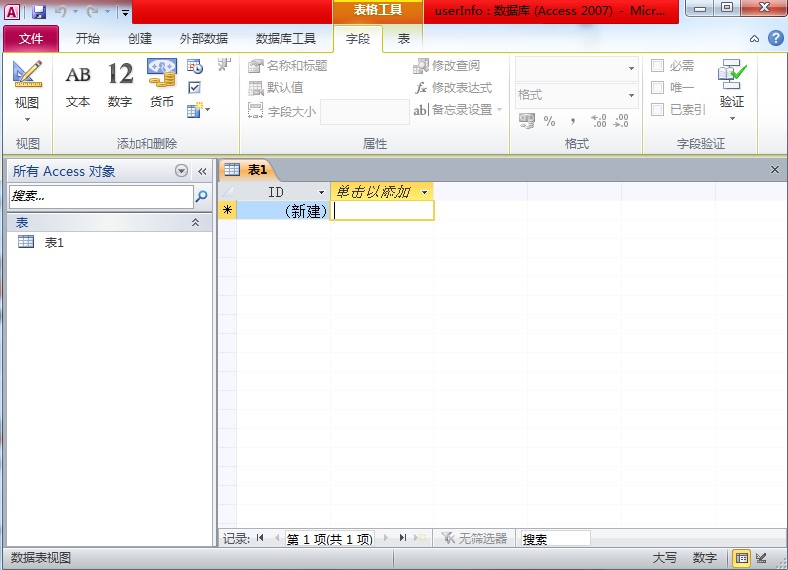Viewport: 788px width, 570px height.
Task: Click the 视图 design view icon
Action: click(27, 75)
